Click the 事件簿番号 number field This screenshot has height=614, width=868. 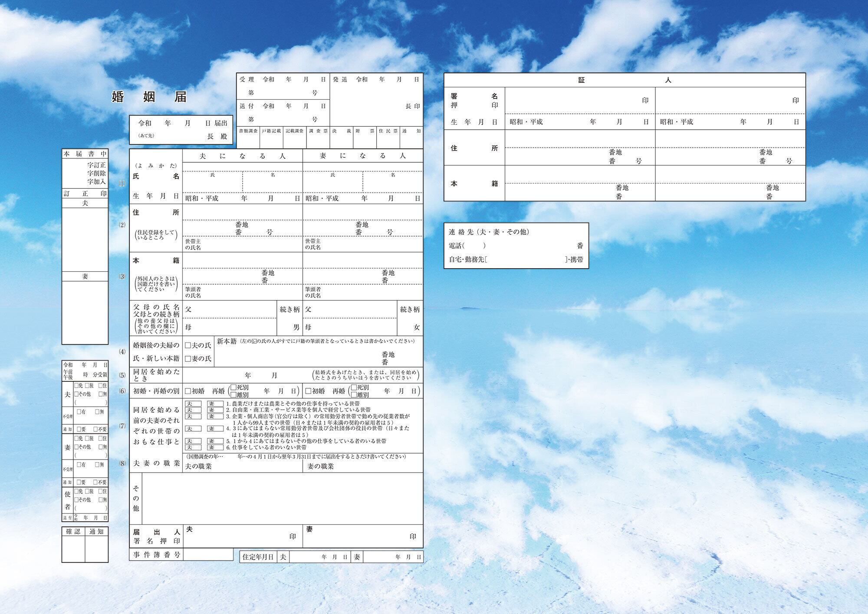pyautogui.click(x=208, y=555)
